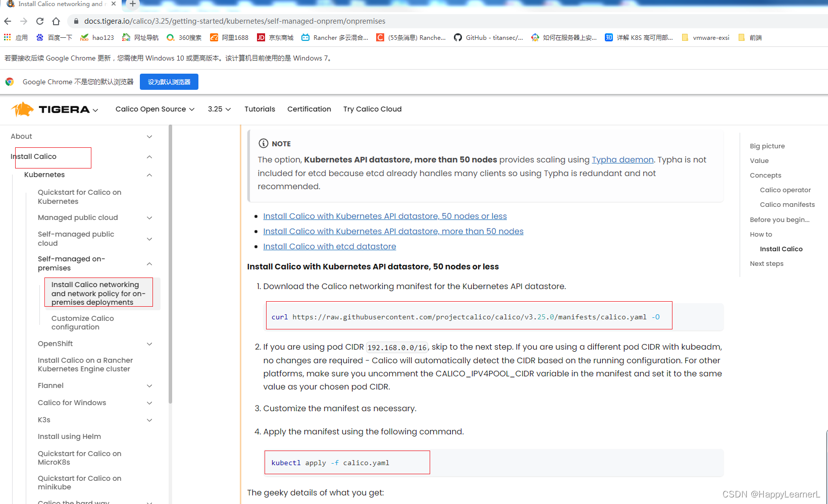The height and width of the screenshot is (504, 828).
Task: Open the Certification menu item
Action: 309,109
